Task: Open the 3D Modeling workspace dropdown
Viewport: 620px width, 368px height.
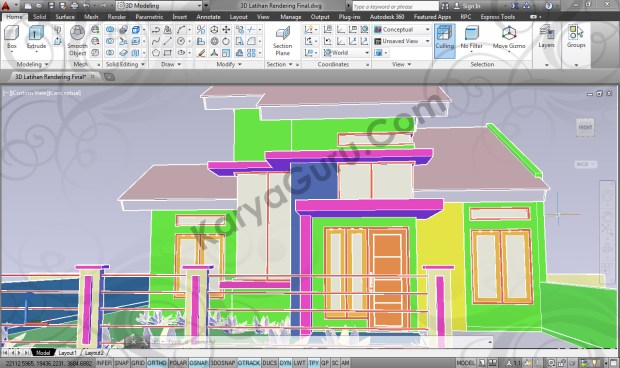Action: coord(160,6)
